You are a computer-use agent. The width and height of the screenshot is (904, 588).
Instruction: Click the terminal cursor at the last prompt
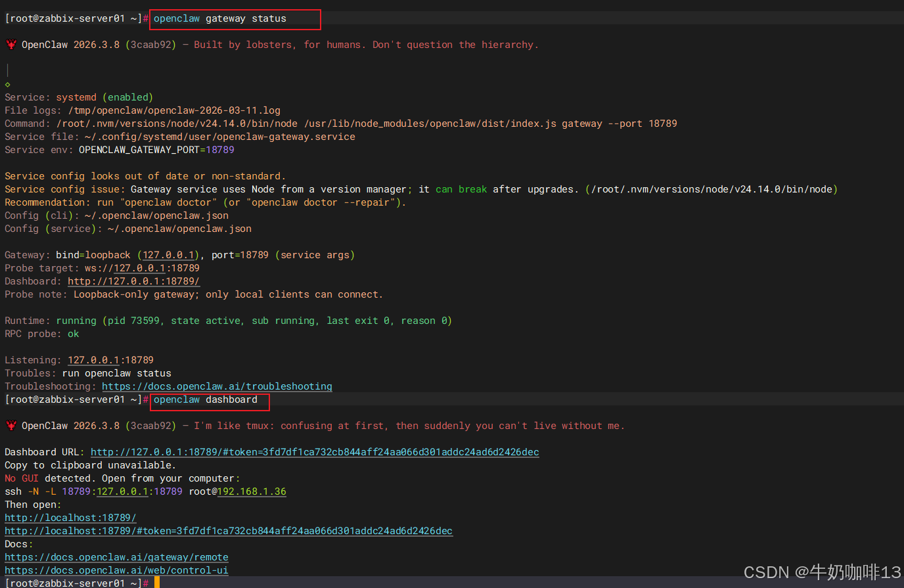click(157, 583)
